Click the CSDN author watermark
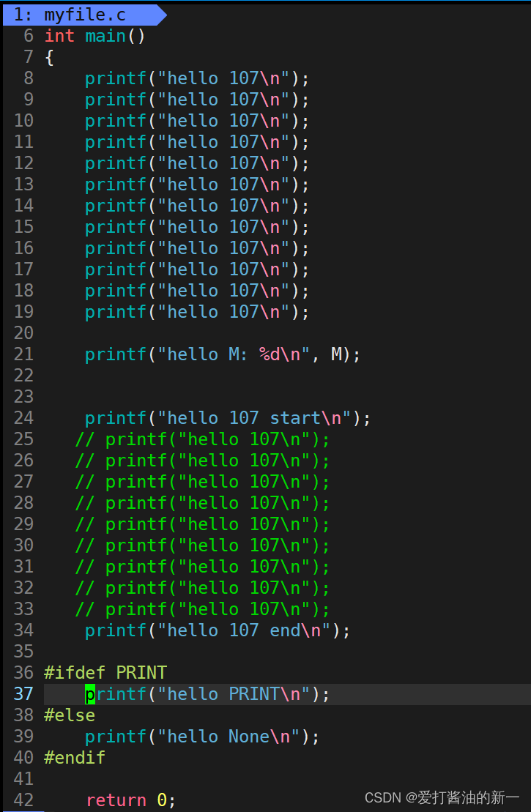This screenshot has width=531, height=812. tap(442, 797)
